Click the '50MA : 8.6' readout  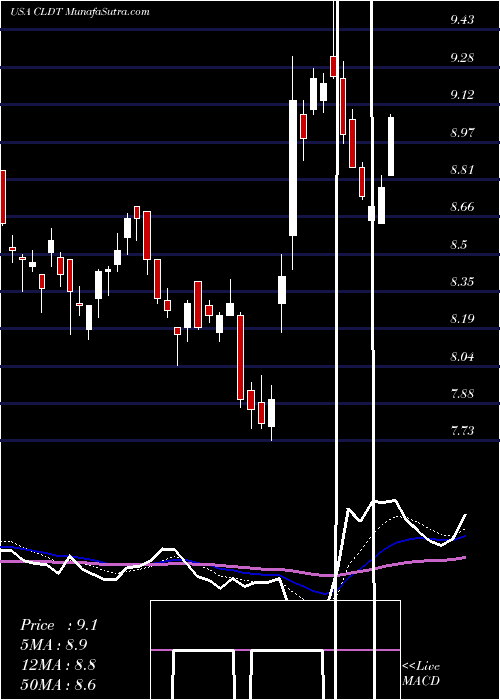pyautogui.click(x=58, y=685)
